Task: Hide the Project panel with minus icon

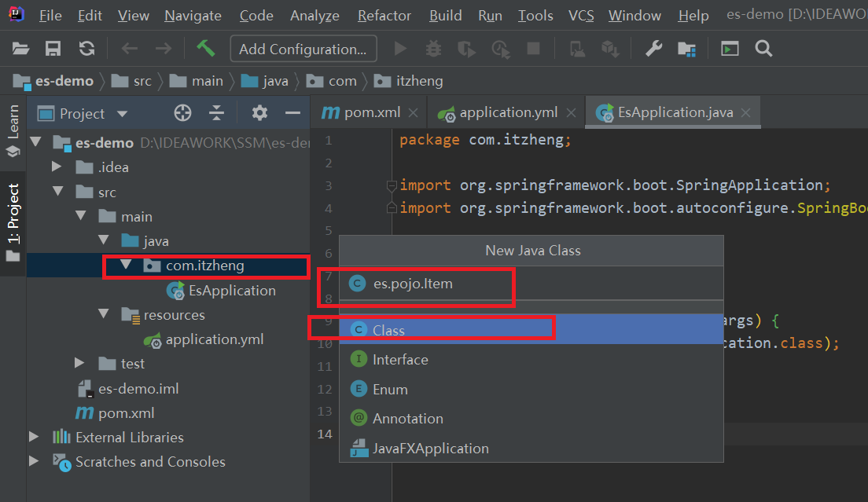Action: tap(292, 113)
